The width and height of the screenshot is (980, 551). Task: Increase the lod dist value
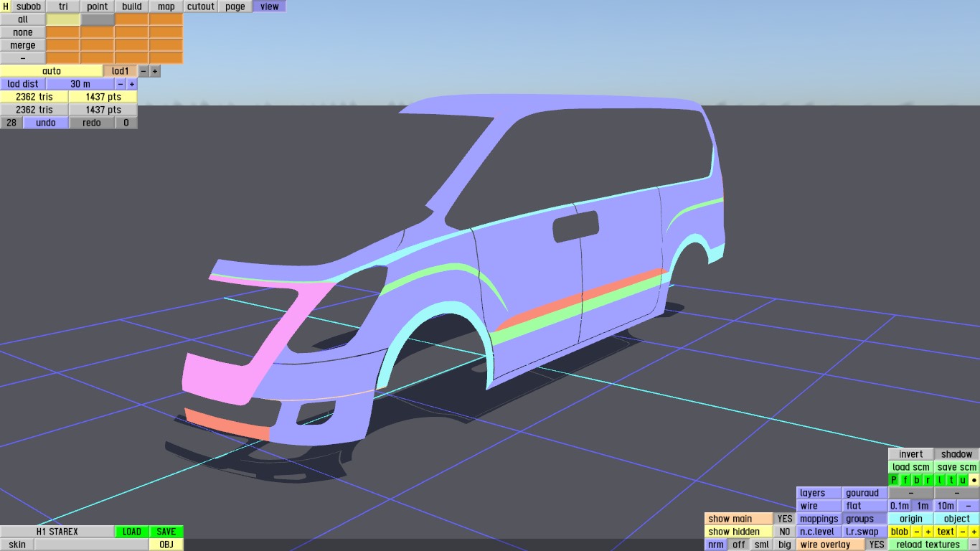(132, 84)
